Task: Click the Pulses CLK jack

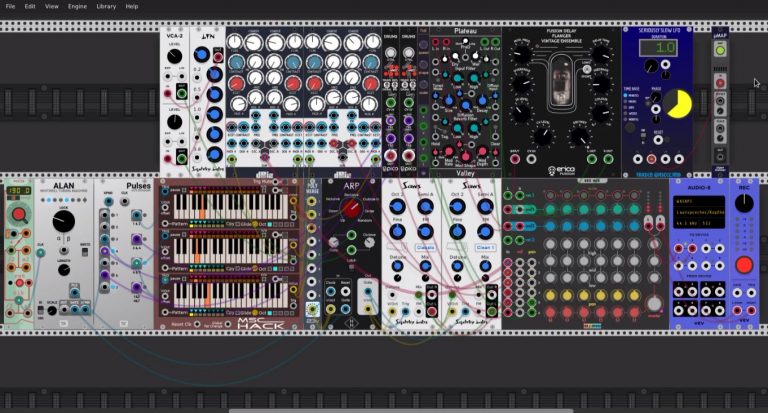Action: (124, 201)
